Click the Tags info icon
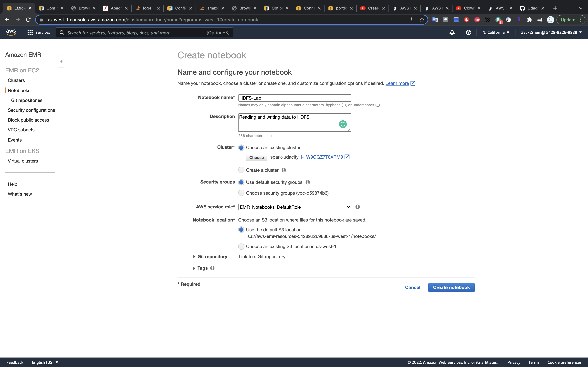 click(x=212, y=268)
